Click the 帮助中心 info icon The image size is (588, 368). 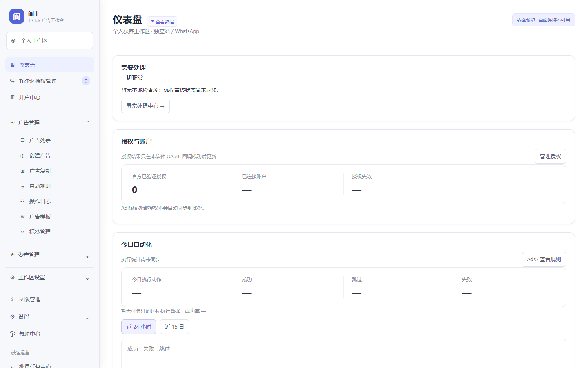(x=12, y=334)
